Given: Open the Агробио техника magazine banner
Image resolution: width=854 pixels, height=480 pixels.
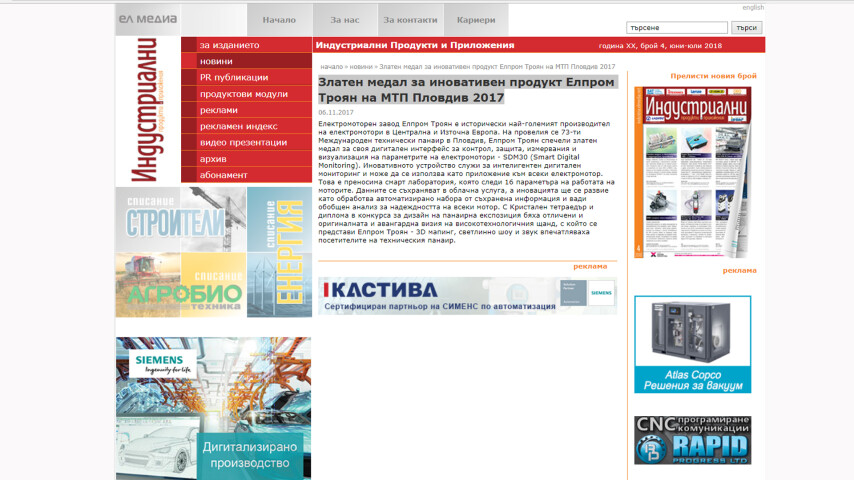Looking at the screenshot, I should [x=181, y=285].
